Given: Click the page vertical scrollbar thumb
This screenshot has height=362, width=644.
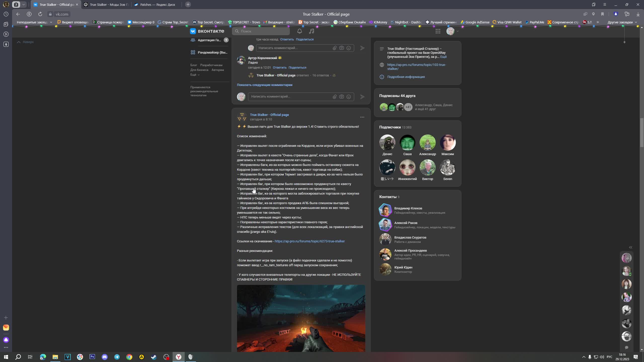Looking at the screenshot, I should click(x=642, y=132).
